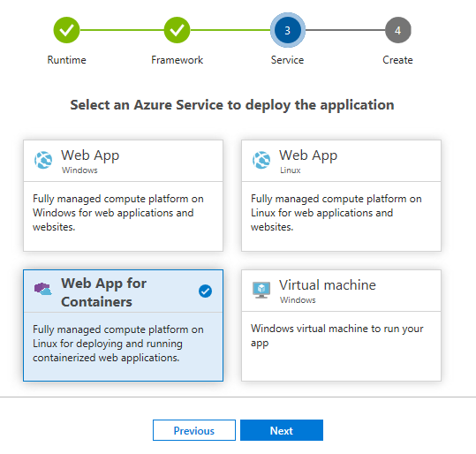Image resolution: width=476 pixels, height=454 pixels.
Task: Go to the Runtime step label
Action: (x=66, y=60)
